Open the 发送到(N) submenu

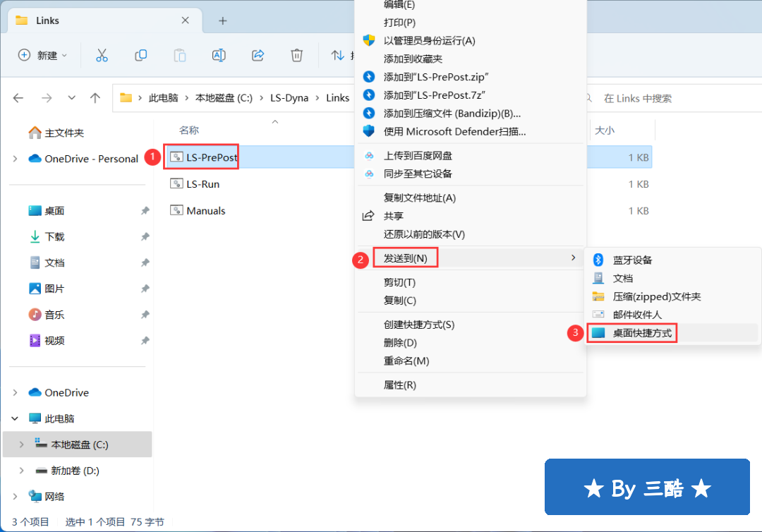(471, 258)
